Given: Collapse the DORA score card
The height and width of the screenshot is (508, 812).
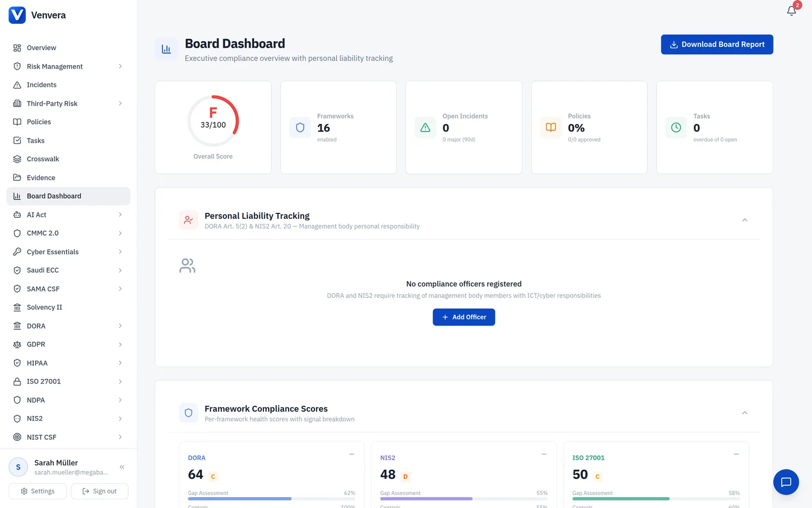Looking at the screenshot, I should click(x=352, y=454).
